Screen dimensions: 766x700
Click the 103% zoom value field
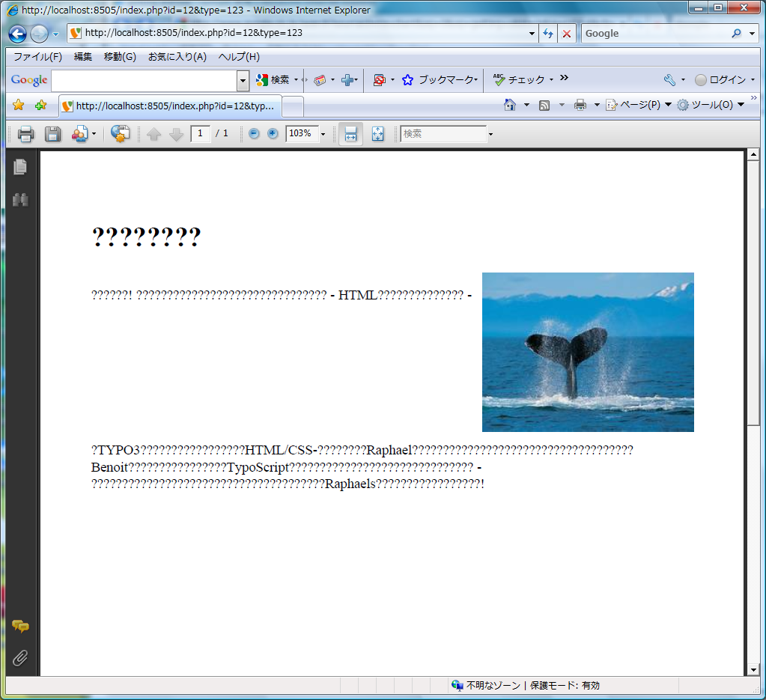pyautogui.click(x=302, y=133)
